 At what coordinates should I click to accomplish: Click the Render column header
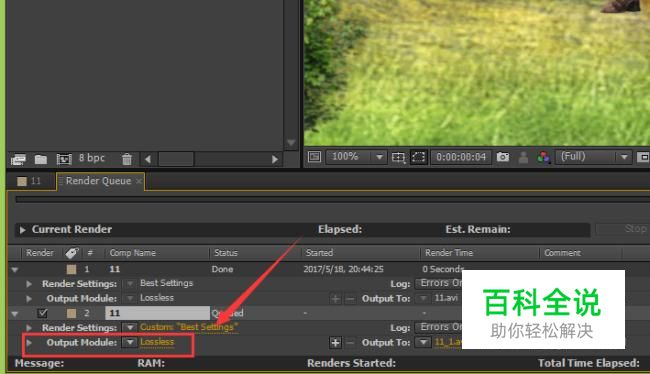pyautogui.click(x=40, y=253)
